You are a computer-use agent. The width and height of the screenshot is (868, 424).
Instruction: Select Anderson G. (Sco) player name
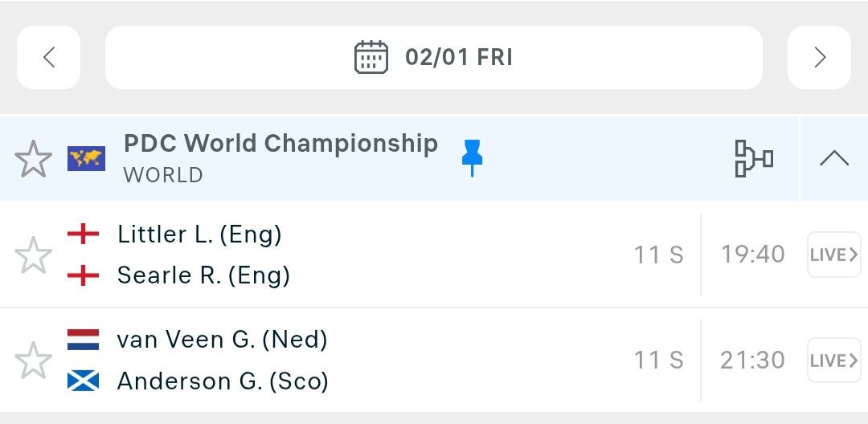point(223,381)
